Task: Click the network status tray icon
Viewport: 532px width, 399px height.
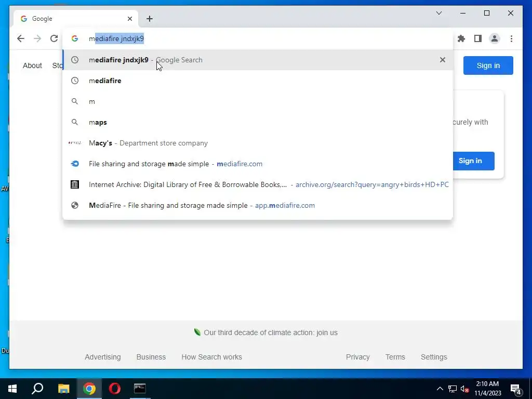Action: click(453, 389)
